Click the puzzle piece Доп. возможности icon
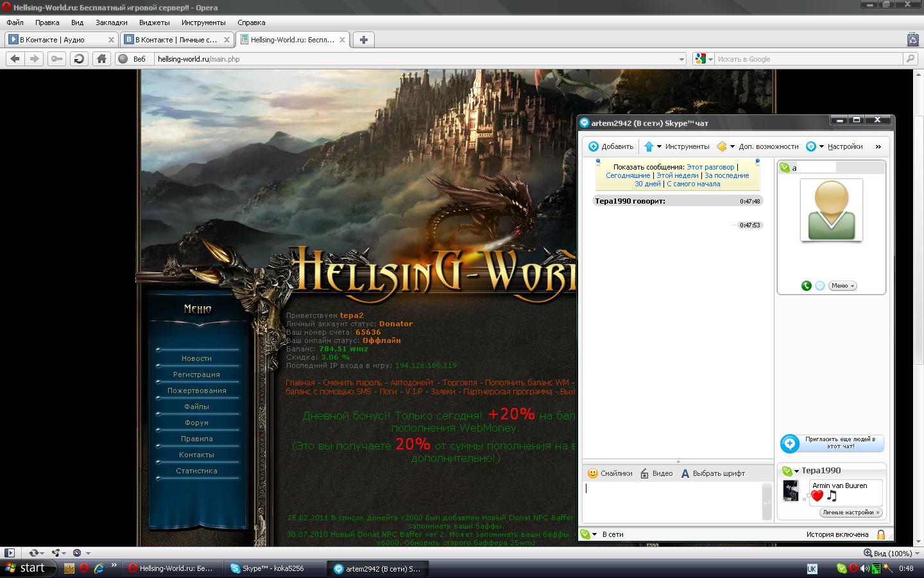The height and width of the screenshot is (578, 924). (722, 146)
